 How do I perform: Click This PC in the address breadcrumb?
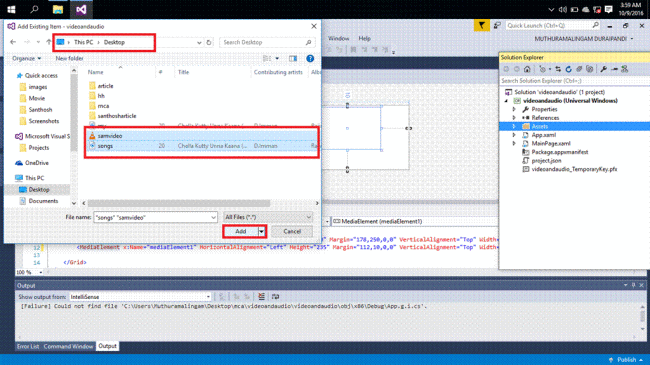(x=83, y=42)
